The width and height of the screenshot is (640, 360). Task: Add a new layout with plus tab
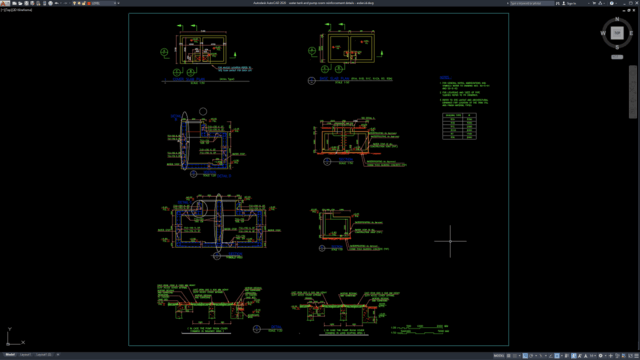coord(58,355)
